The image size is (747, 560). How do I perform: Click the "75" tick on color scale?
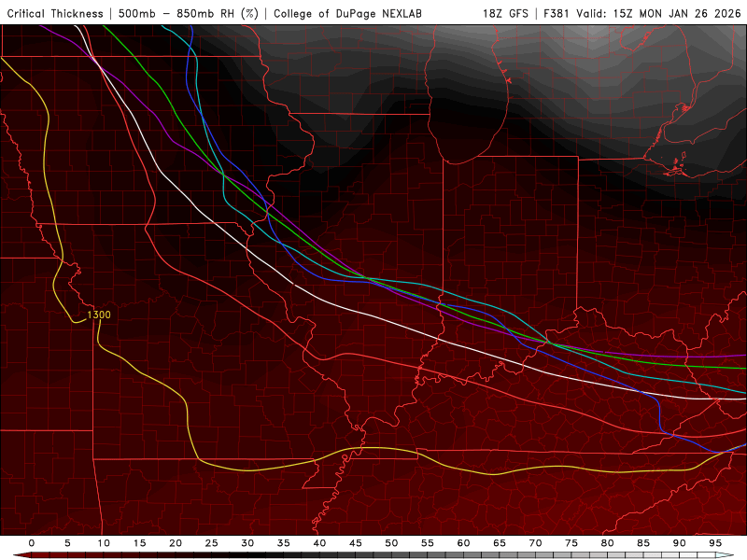(571, 543)
